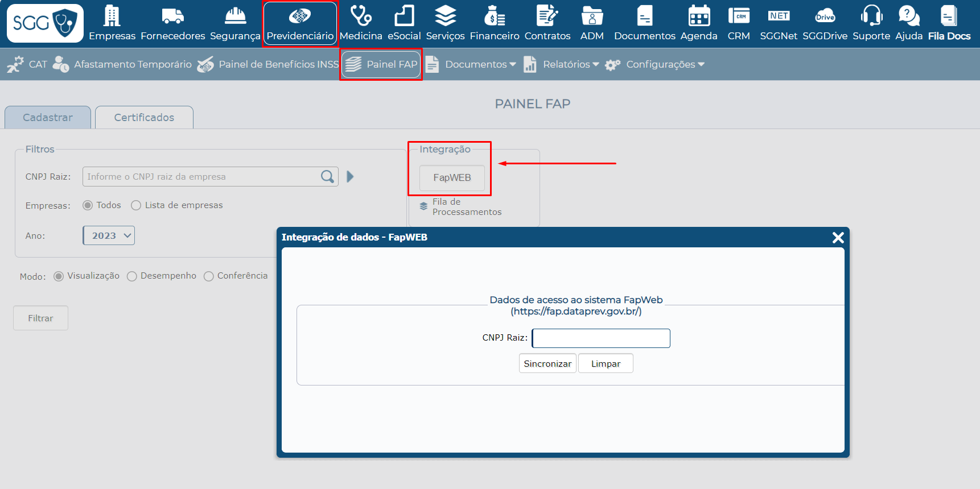Select the Todos empresas radio
Image resolution: width=980 pixels, height=489 pixels.
click(x=88, y=205)
